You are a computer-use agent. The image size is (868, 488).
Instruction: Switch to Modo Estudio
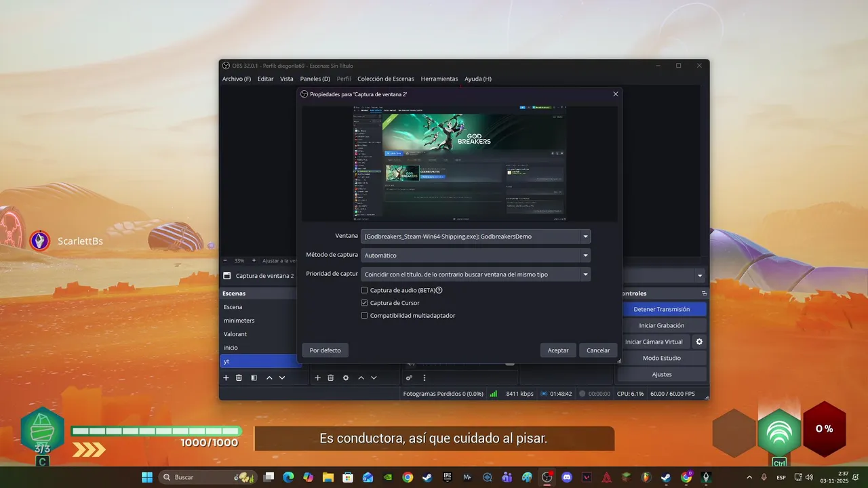tap(661, 358)
